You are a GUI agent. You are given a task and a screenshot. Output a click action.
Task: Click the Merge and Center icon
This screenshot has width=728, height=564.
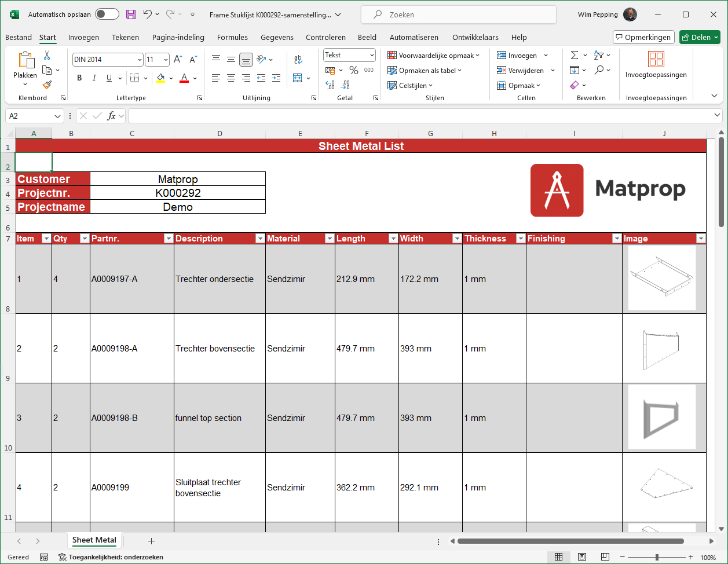298,78
